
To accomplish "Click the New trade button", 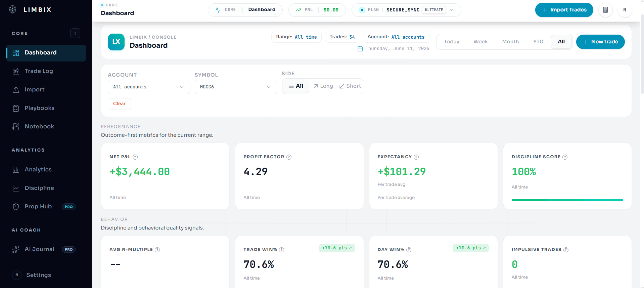I will [x=600, y=42].
